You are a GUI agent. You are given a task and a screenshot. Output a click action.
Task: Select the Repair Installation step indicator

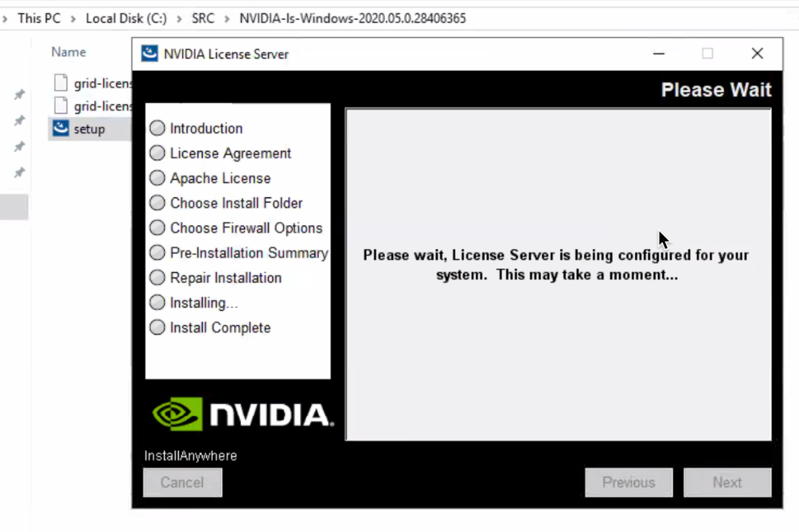(158, 278)
